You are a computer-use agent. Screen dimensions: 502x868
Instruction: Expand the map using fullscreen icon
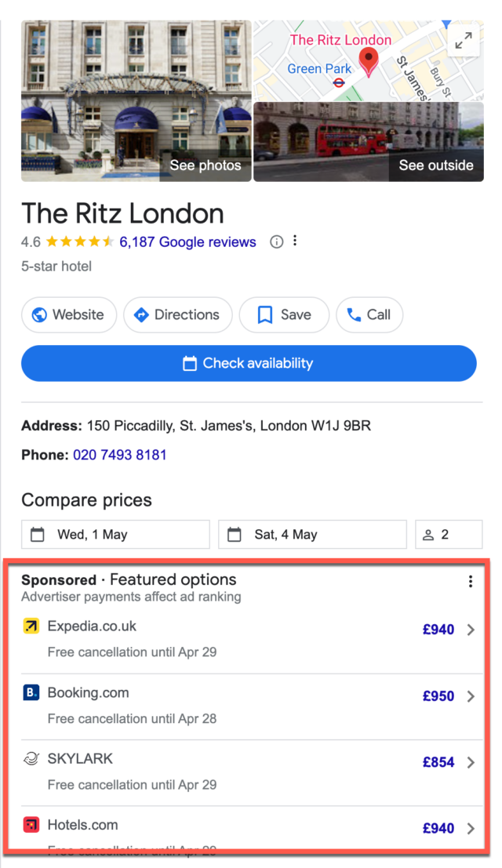pyautogui.click(x=464, y=40)
